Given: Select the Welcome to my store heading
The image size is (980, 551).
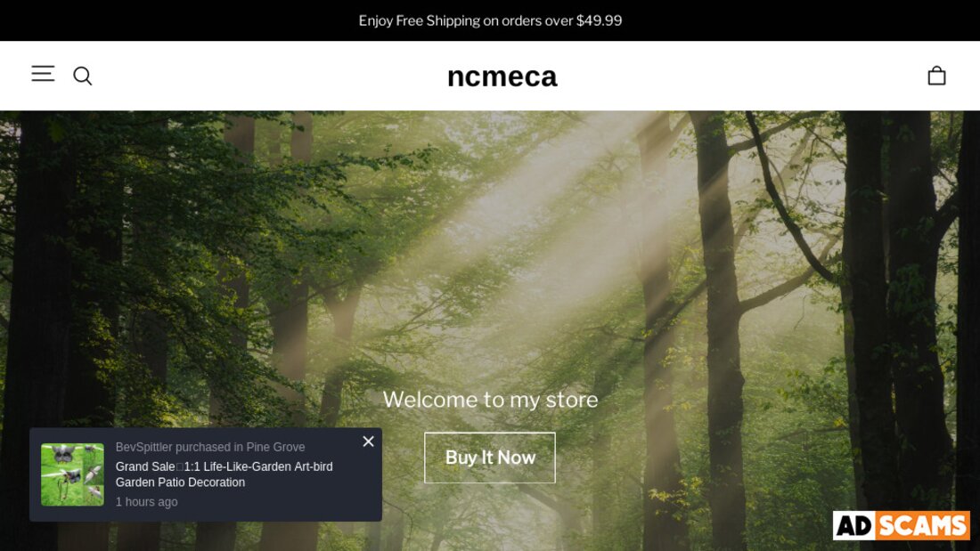Looking at the screenshot, I should (x=490, y=399).
